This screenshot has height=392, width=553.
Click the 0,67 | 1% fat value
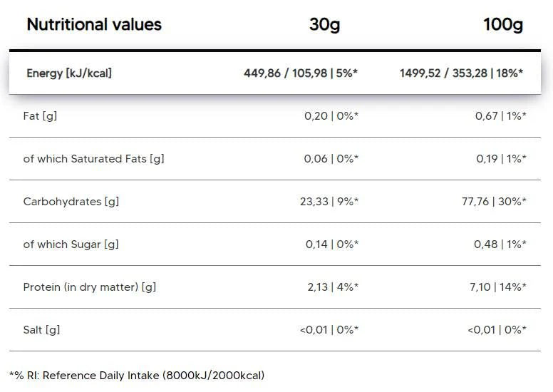[500, 115]
